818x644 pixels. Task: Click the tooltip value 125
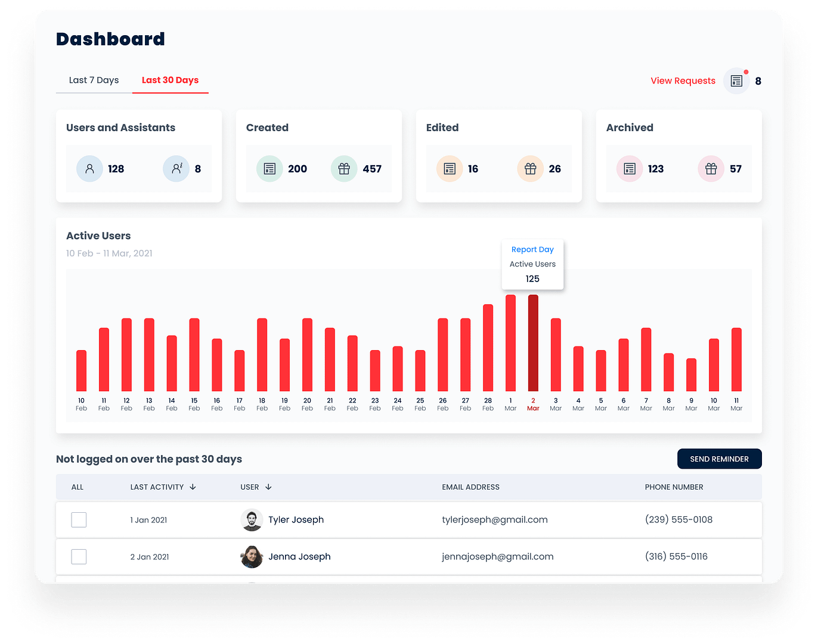pos(532,278)
